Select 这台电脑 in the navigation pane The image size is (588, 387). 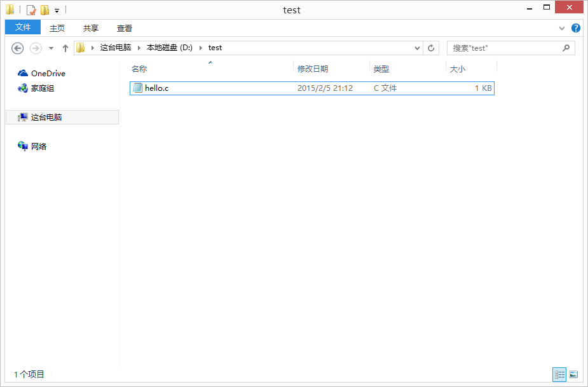point(62,117)
